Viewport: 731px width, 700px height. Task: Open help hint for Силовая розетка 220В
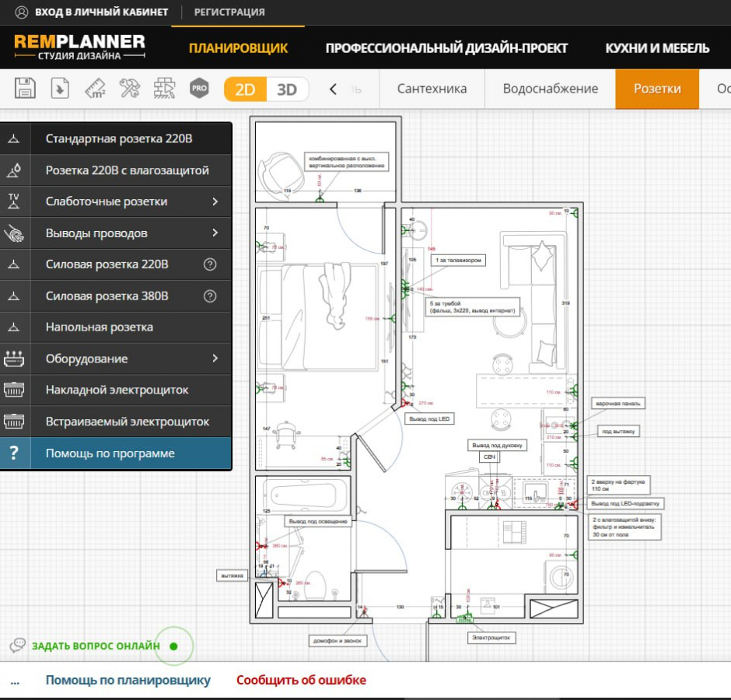point(210,264)
